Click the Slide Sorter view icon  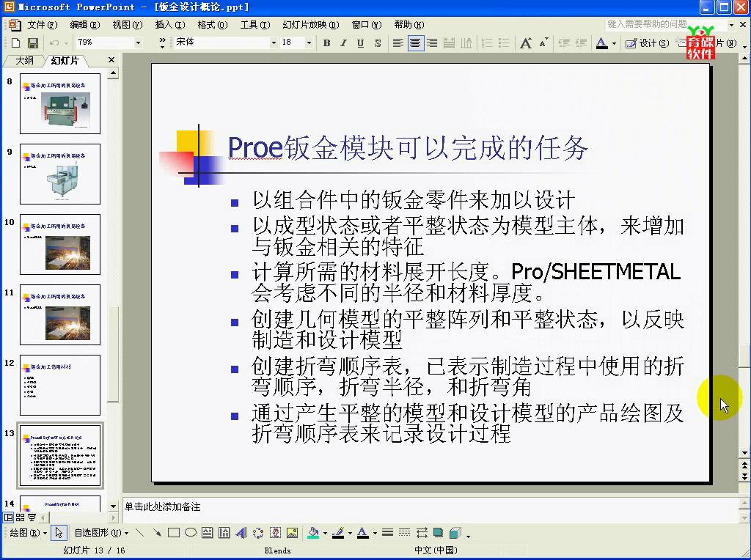(x=20, y=517)
